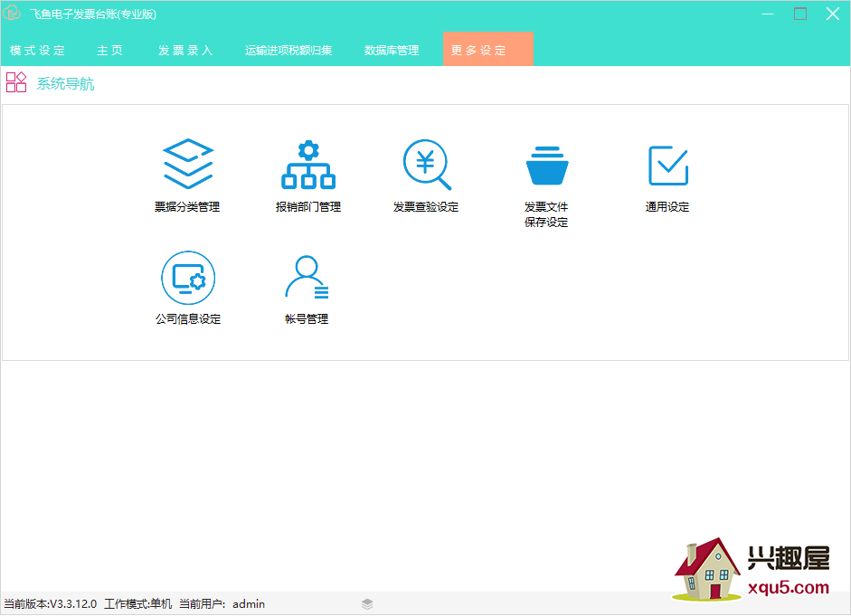Maximize the application window
The height and width of the screenshot is (616, 851).
800,14
